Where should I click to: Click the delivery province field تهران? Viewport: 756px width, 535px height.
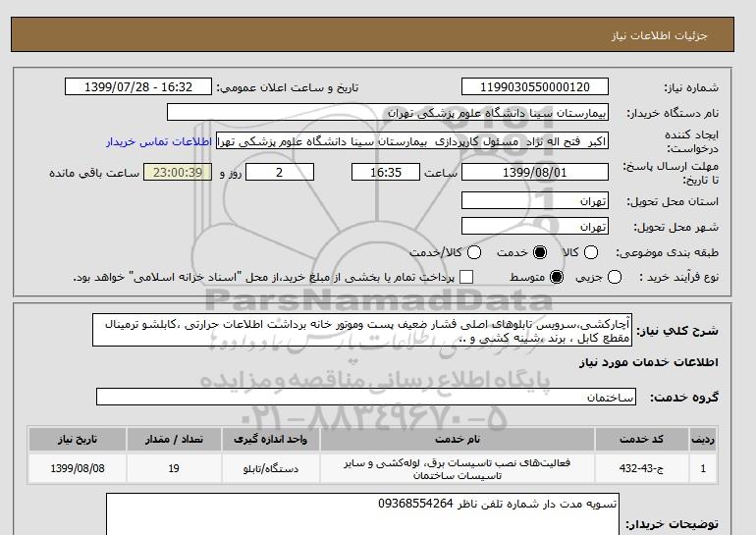tap(535, 201)
